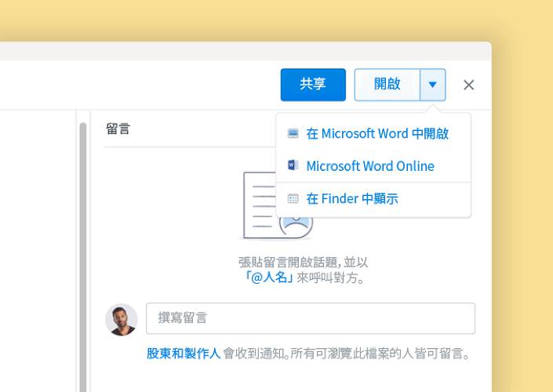This screenshot has width=553, height=392.
Task: Toggle the dropdown arrow beside 開啟
Action: (433, 85)
